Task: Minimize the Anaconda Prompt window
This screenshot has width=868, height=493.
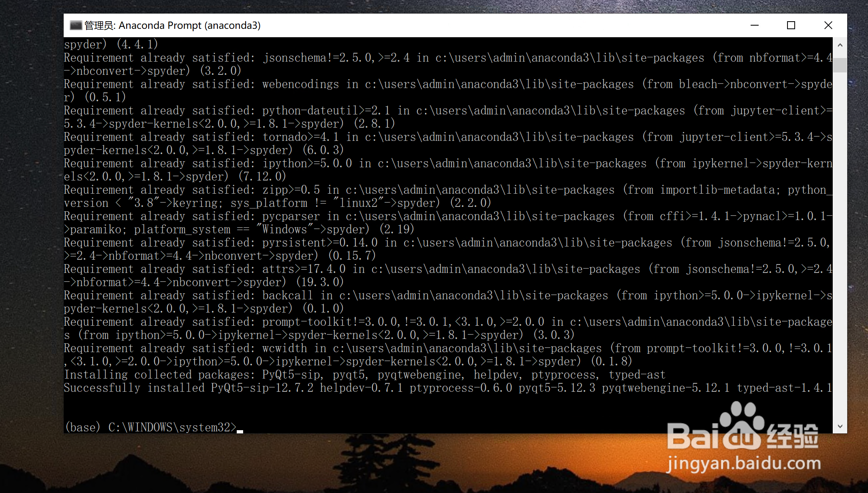Action: point(754,26)
